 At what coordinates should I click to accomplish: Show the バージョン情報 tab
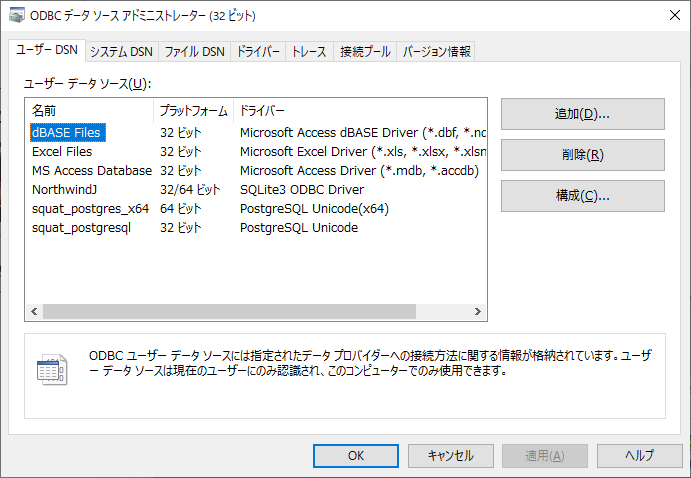click(436, 52)
